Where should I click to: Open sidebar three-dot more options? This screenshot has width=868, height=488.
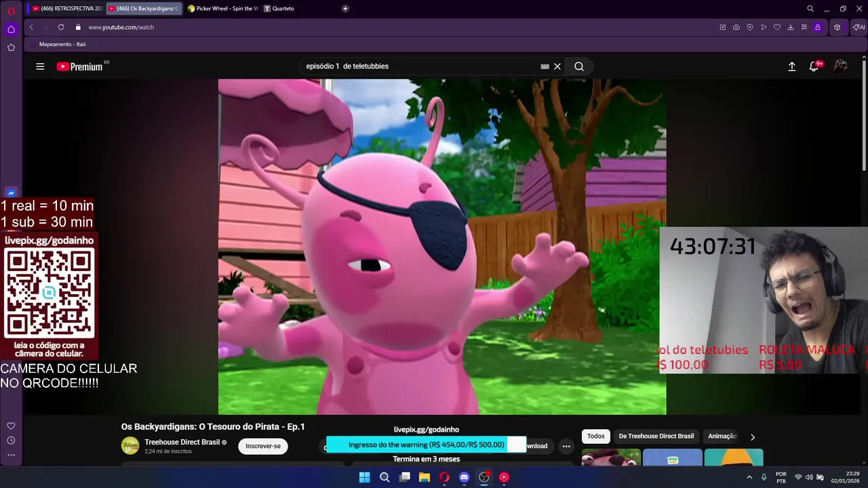(x=11, y=455)
